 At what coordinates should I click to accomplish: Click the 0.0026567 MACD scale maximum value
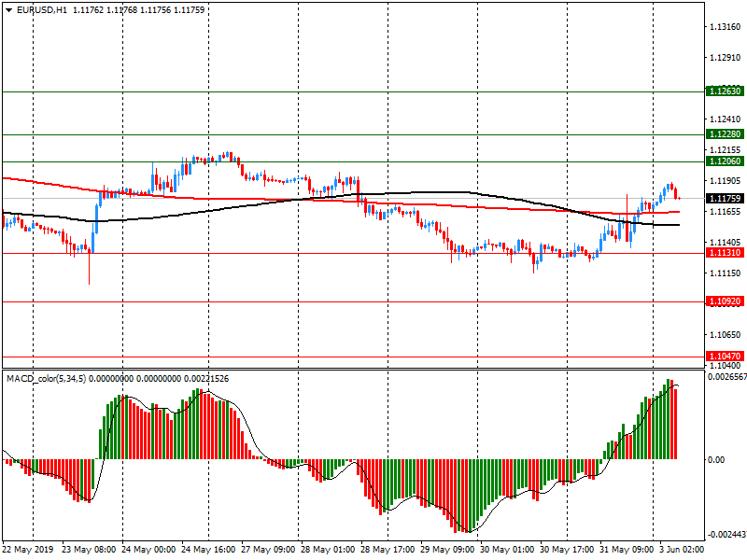pyautogui.click(x=725, y=377)
